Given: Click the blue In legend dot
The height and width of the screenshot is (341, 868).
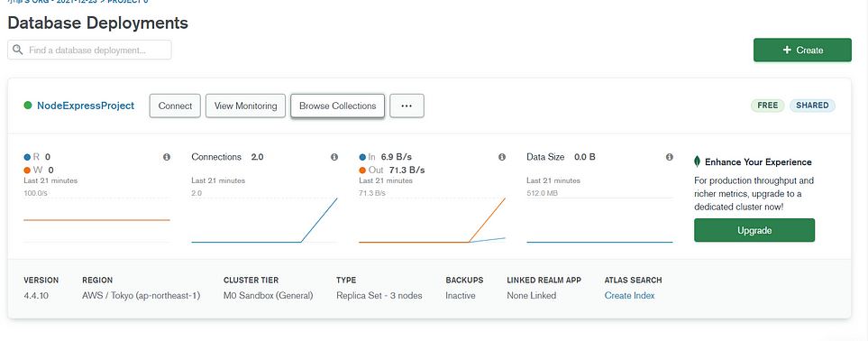Looking at the screenshot, I should click(362, 157).
